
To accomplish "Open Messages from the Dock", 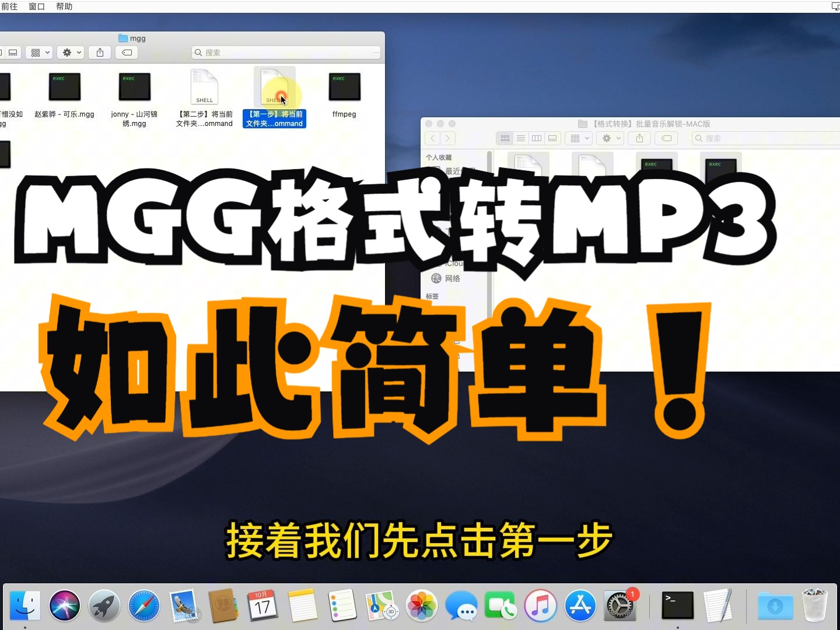I will [x=461, y=605].
